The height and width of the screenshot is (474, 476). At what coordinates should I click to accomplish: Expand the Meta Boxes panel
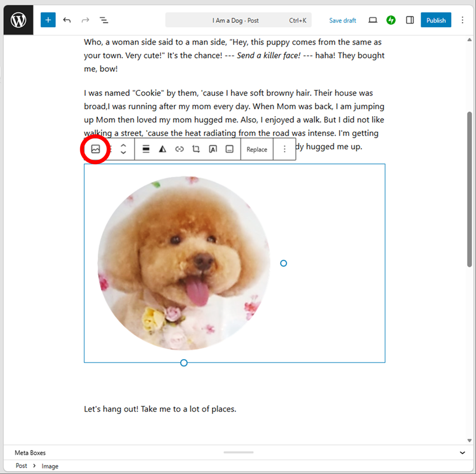click(x=462, y=453)
